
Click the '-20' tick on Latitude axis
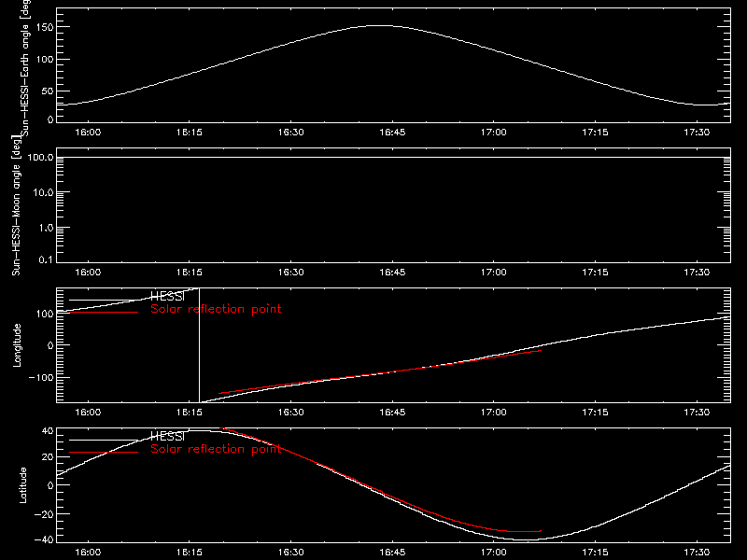tap(44, 514)
